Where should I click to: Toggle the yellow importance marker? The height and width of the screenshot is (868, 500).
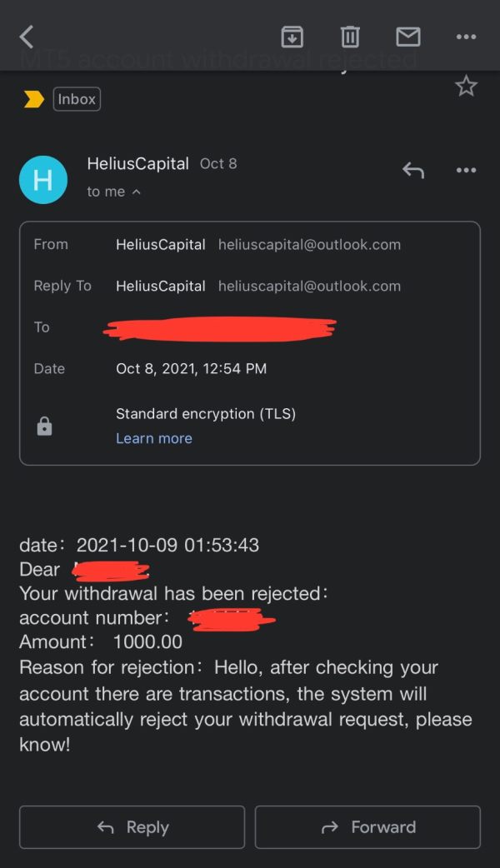[34, 99]
